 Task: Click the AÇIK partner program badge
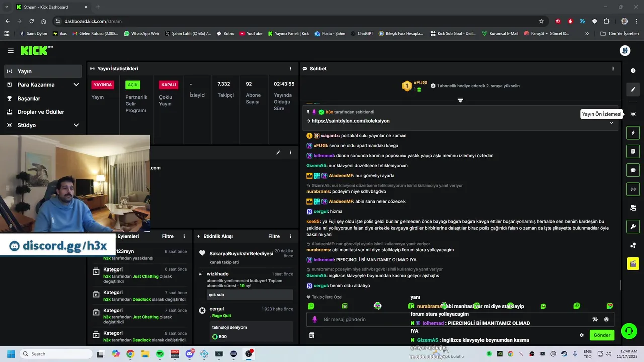[x=133, y=85]
